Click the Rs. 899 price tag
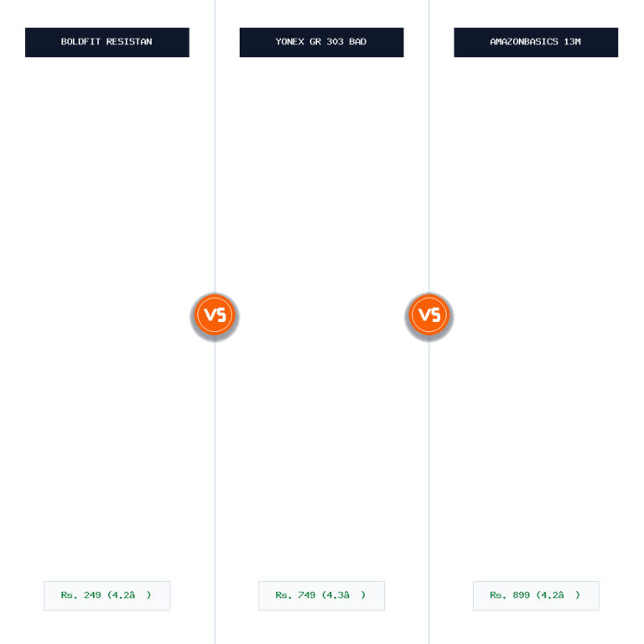 [x=536, y=595]
